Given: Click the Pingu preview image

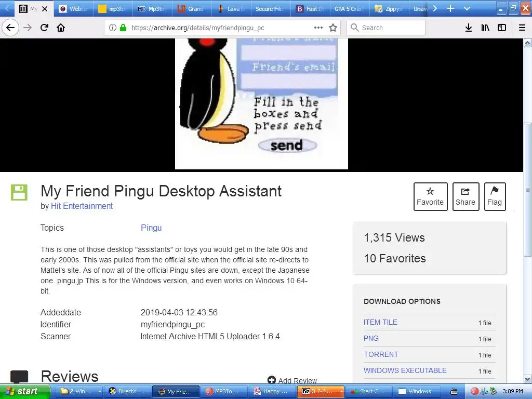Looking at the screenshot, I should pos(261,103).
